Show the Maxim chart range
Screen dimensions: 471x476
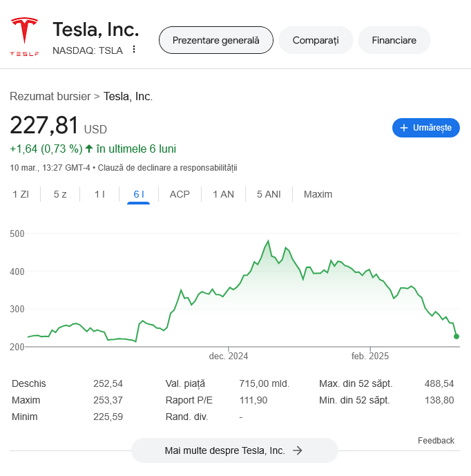[x=318, y=194]
